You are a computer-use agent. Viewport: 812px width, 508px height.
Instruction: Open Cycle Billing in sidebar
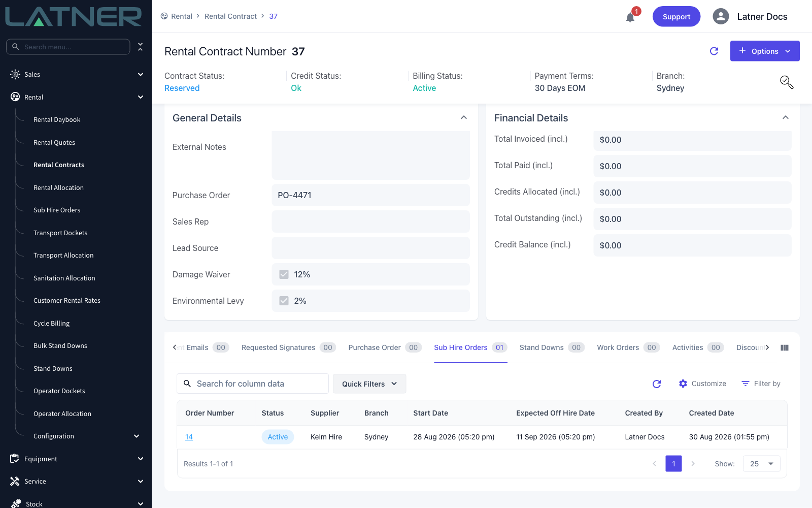click(51, 323)
